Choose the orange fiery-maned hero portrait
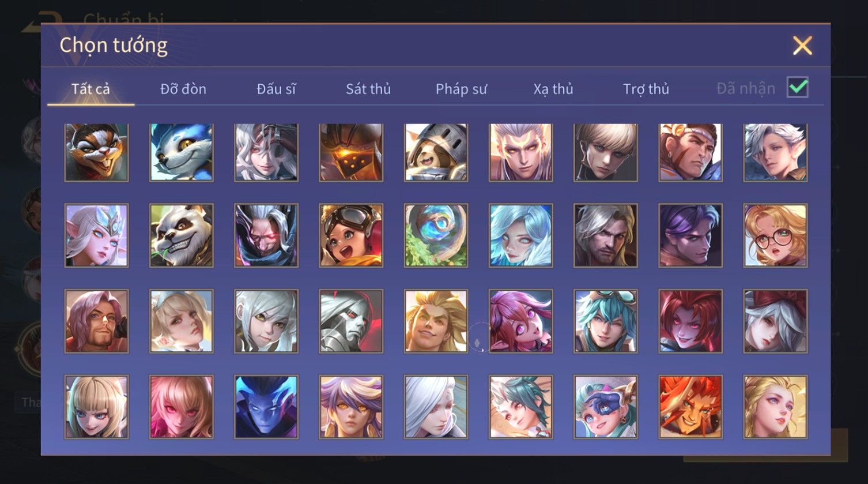This screenshot has height=484, width=868. point(690,407)
